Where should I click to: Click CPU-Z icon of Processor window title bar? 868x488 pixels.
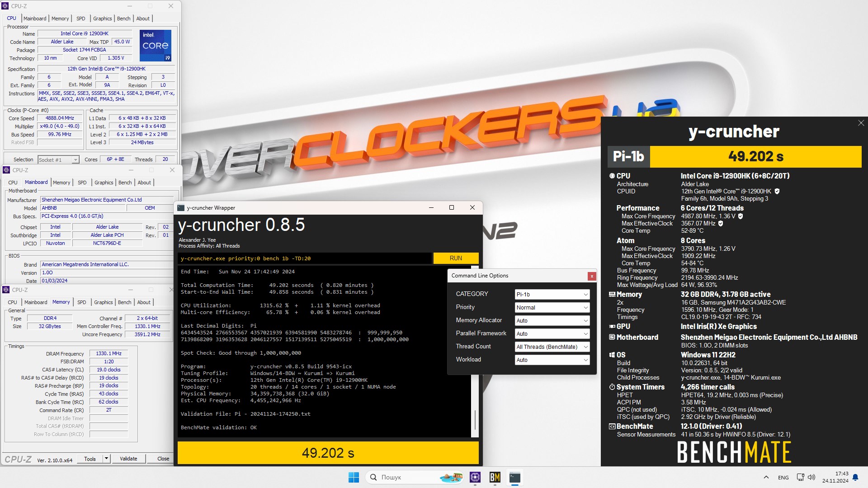point(5,6)
